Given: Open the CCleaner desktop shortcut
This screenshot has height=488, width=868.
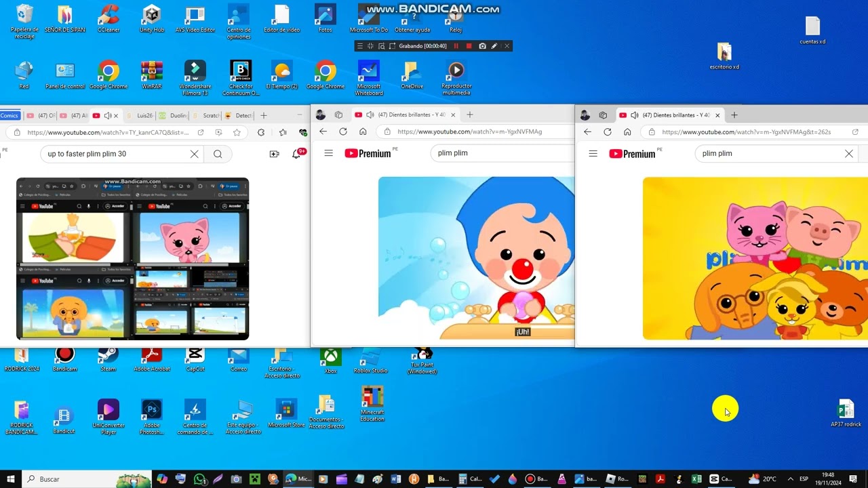Looking at the screenshot, I should point(108,19).
